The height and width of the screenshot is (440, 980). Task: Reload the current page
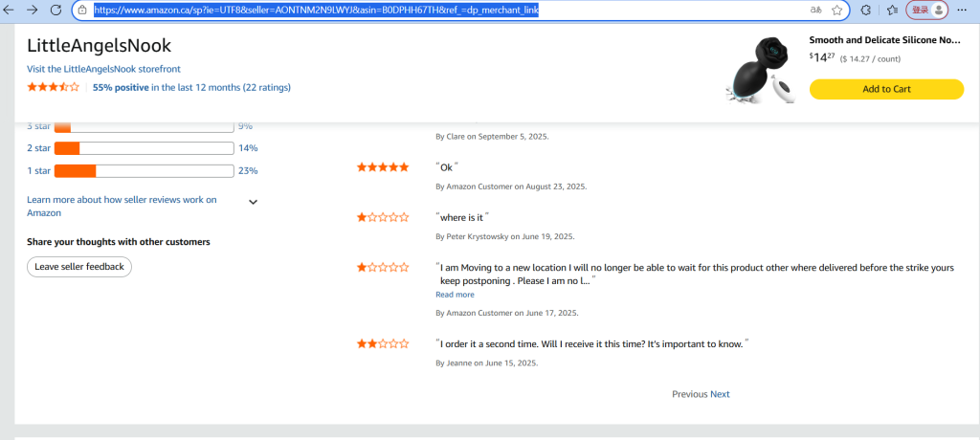tap(56, 10)
